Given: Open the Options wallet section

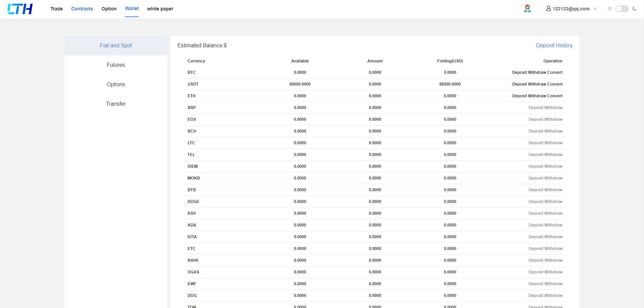Looking at the screenshot, I should [x=116, y=84].
